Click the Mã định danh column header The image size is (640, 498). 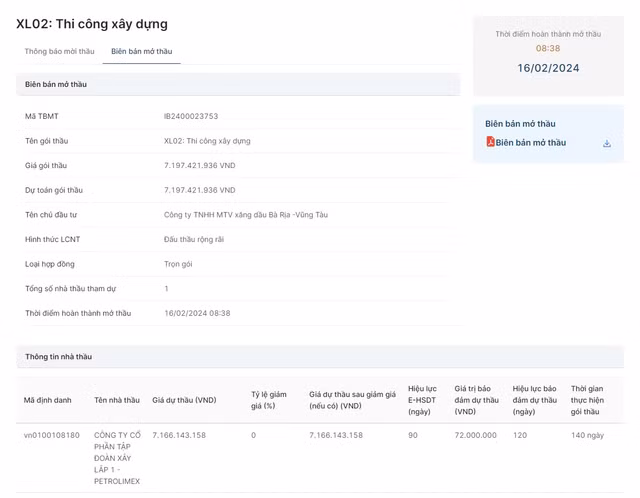pos(48,400)
